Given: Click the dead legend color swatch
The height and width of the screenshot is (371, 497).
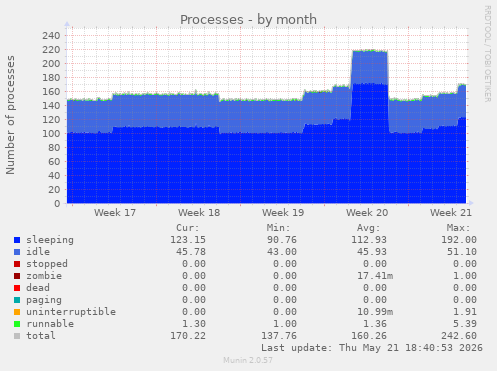Looking at the screenshot, I should (x=17, y=288).
